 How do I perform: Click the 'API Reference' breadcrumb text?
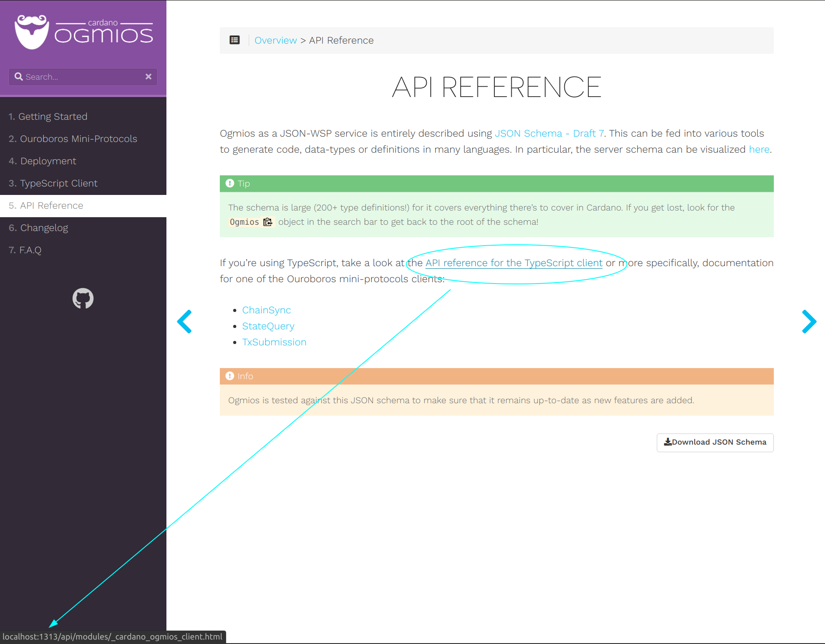[341, 41]
